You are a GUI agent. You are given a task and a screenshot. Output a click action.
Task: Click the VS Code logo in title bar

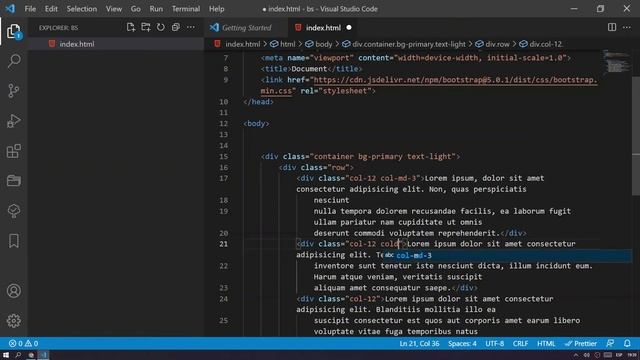10,9
